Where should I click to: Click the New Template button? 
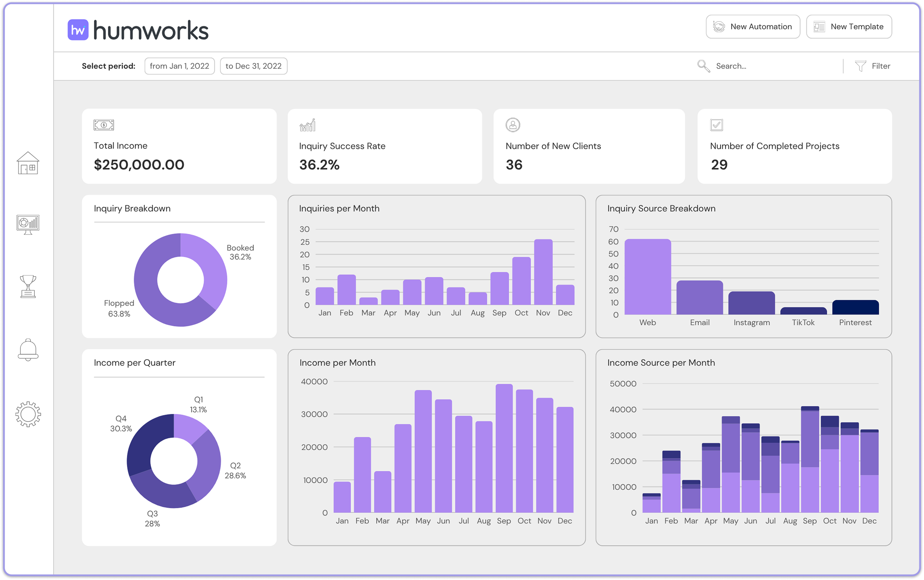tap(849, 27)
